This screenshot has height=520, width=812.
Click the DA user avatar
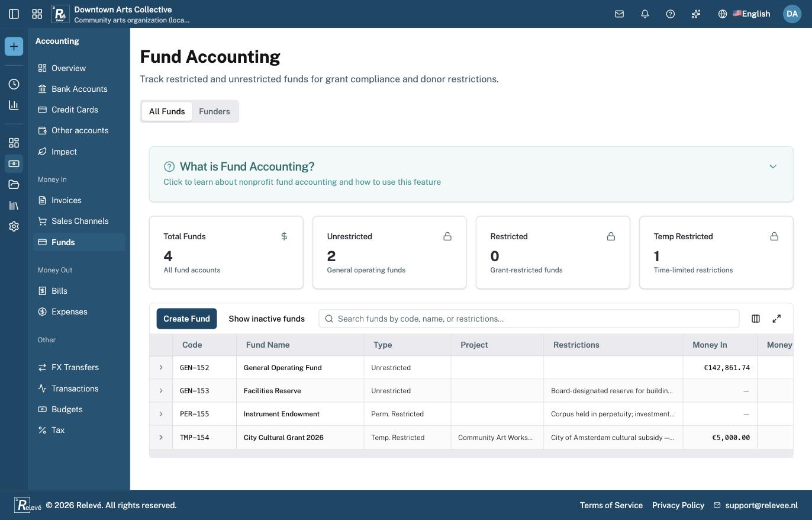(792, 14)
